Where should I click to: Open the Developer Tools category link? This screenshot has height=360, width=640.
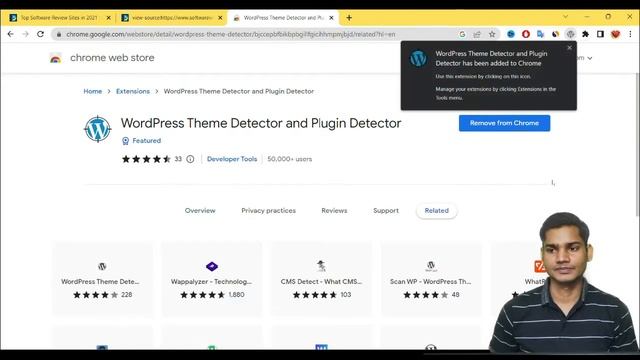(232, 159)
